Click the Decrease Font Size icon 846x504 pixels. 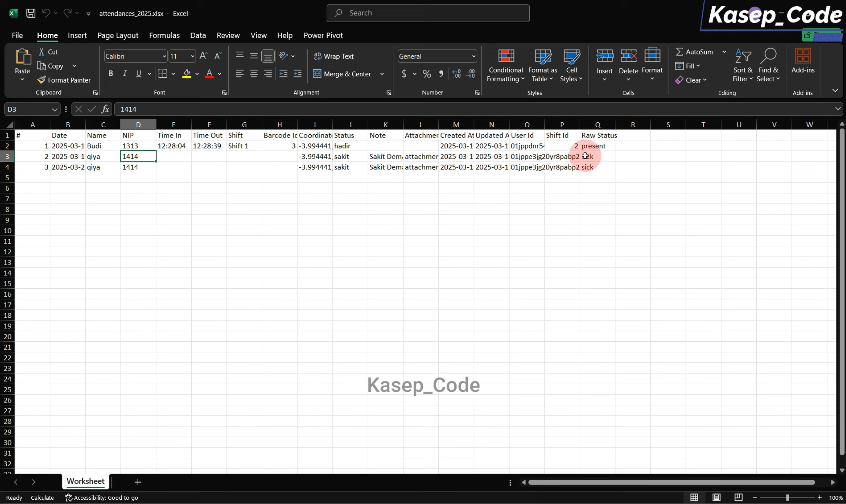pyautogui.click(x=218, y=56)
